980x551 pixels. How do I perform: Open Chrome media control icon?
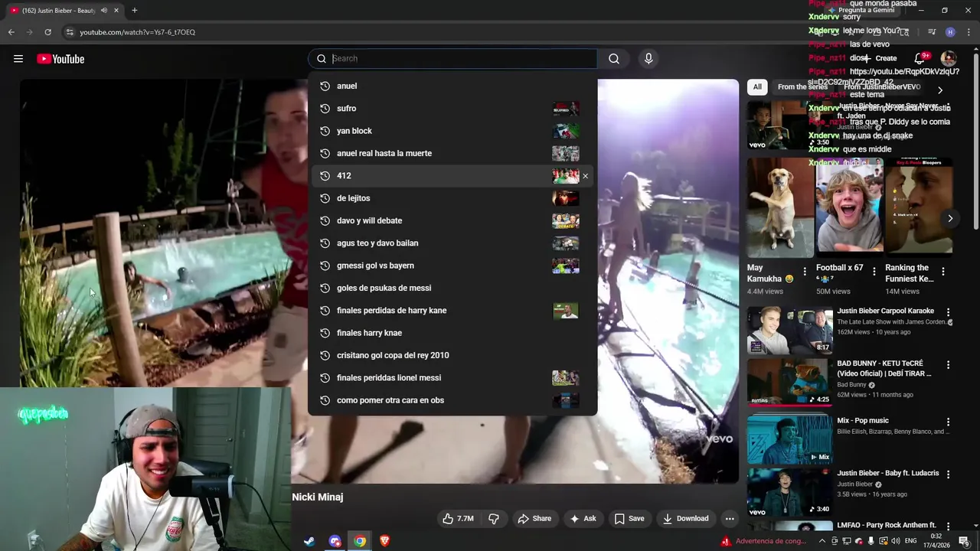pyautogui.click(x=932, y=32)
